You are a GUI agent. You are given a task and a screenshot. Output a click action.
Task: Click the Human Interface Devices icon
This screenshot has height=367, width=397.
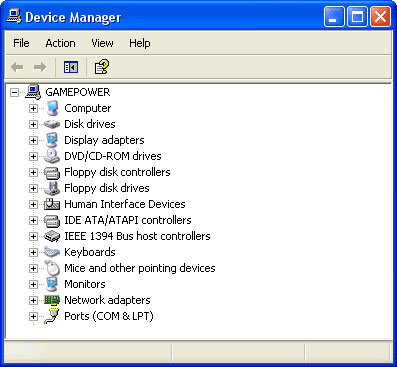52,204
